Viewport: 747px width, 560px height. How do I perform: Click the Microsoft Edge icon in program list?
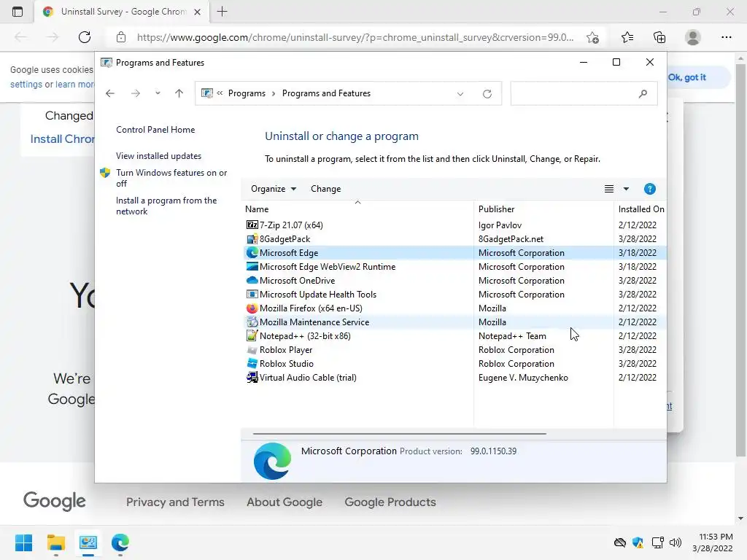point(252,252)
